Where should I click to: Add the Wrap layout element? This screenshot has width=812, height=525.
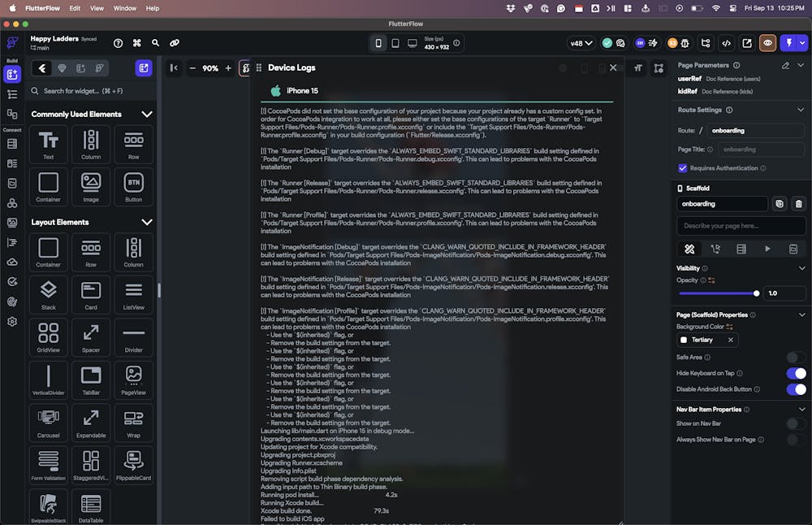click(x=133, y=423)
